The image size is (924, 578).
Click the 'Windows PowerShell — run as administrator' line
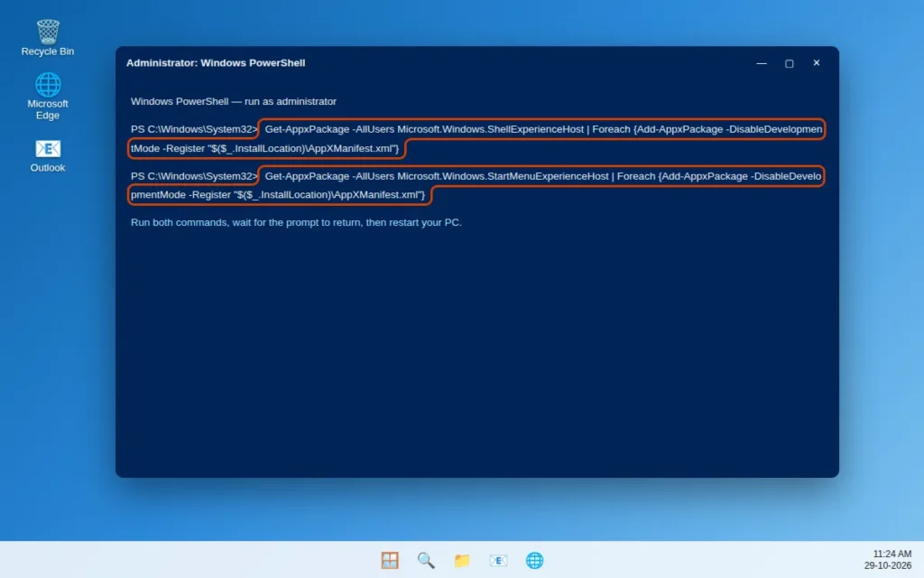(x=234, y=101)
